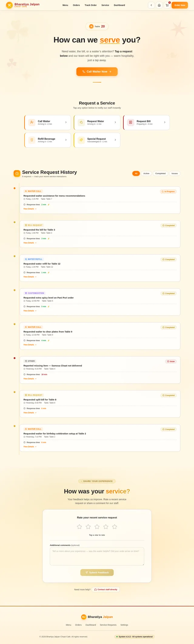
Task: Select the second rating star
Action: pyautogui.click(x=88, y=527)
